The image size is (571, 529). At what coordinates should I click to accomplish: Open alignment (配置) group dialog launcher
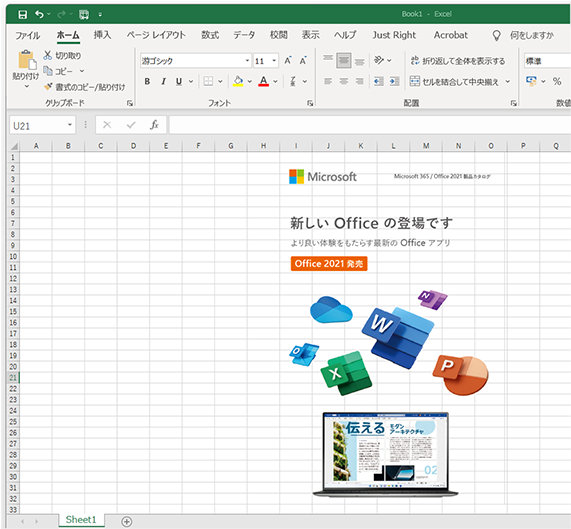click(x=513, y=103)
